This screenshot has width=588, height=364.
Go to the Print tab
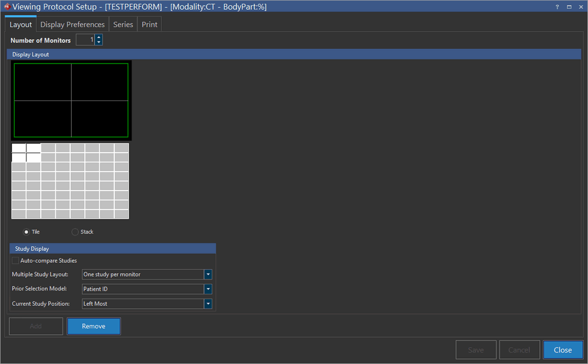149,25
